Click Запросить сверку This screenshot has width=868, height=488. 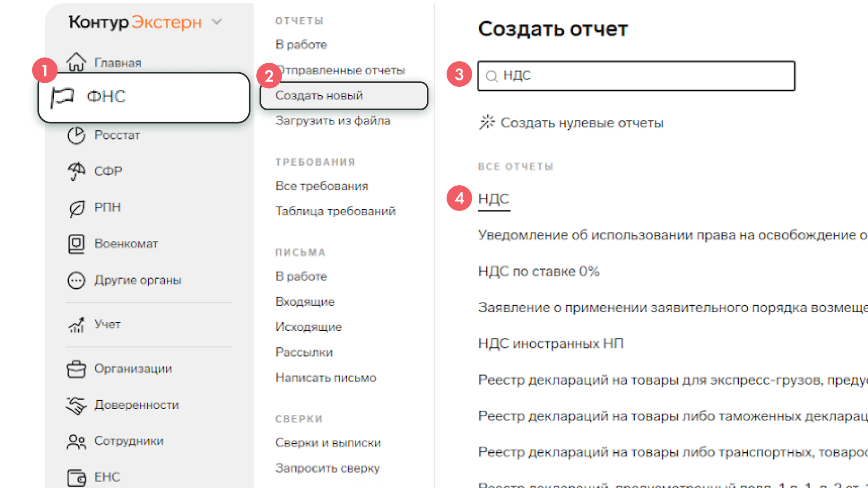[x=328, y=468]
